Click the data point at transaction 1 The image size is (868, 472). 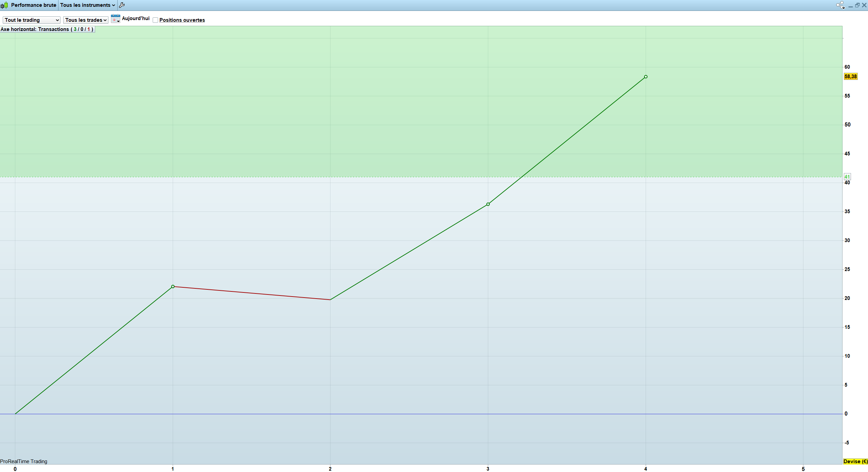[173, 287]
